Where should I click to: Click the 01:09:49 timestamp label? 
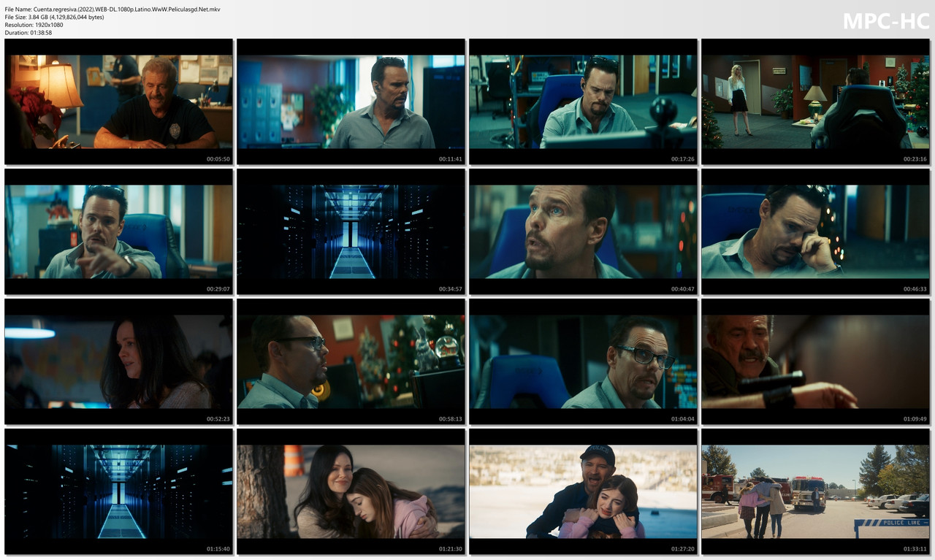click(915, 419)
